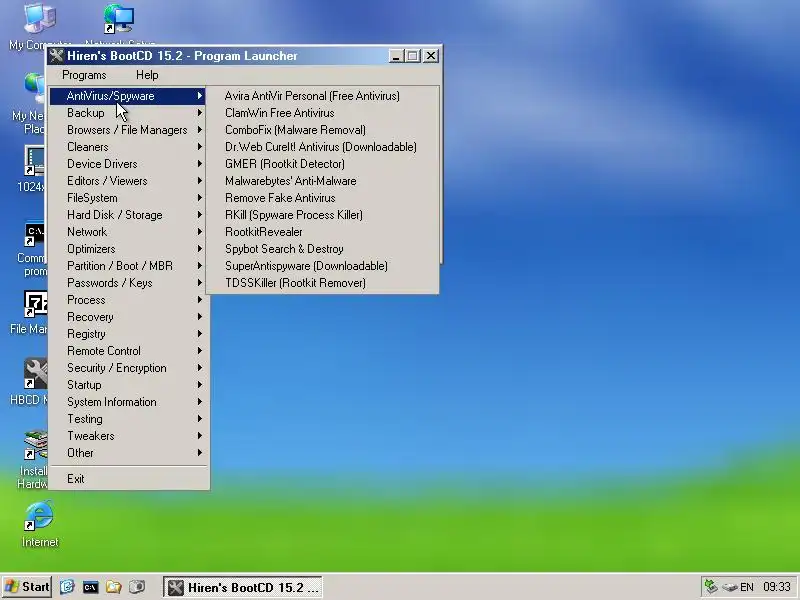Open the Other submenu
This screenshot has width=800, height=600.
[x=128, y=453]
